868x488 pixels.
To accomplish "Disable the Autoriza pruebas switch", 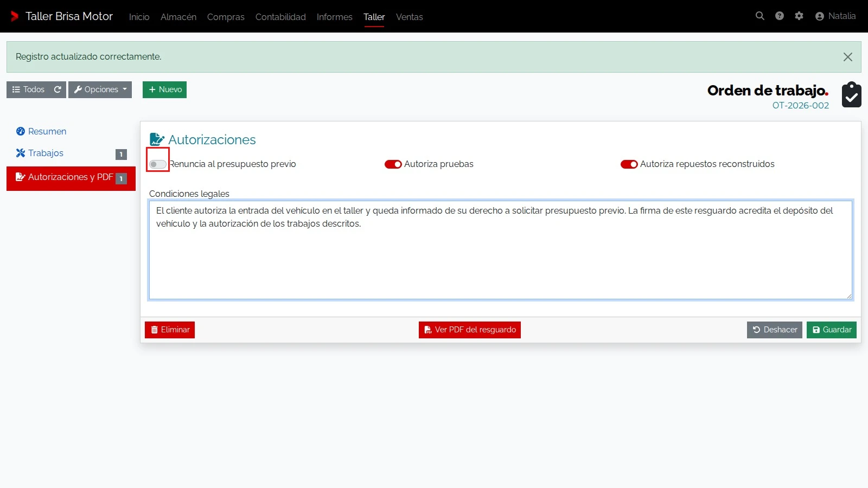I will click(393, 164).
